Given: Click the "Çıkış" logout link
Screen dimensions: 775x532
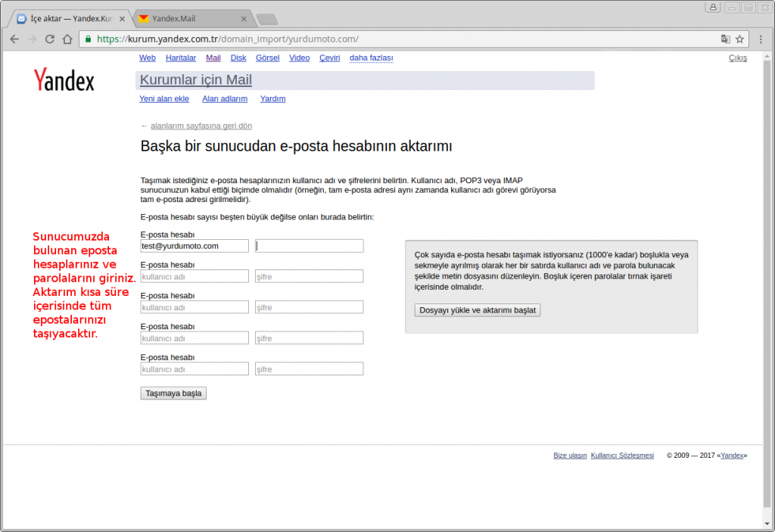Looking at the screenshot, I should [737, 58].
